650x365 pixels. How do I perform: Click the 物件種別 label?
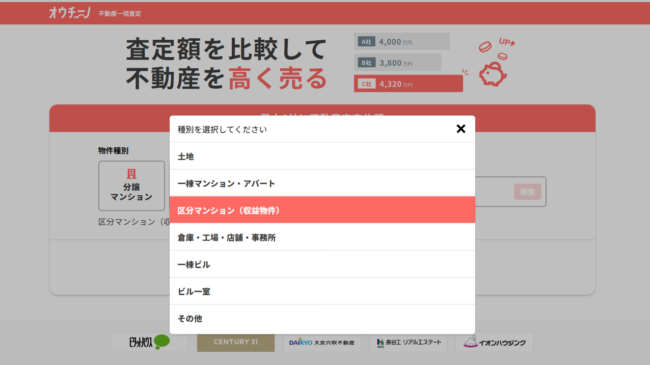(x=113, y=151)
